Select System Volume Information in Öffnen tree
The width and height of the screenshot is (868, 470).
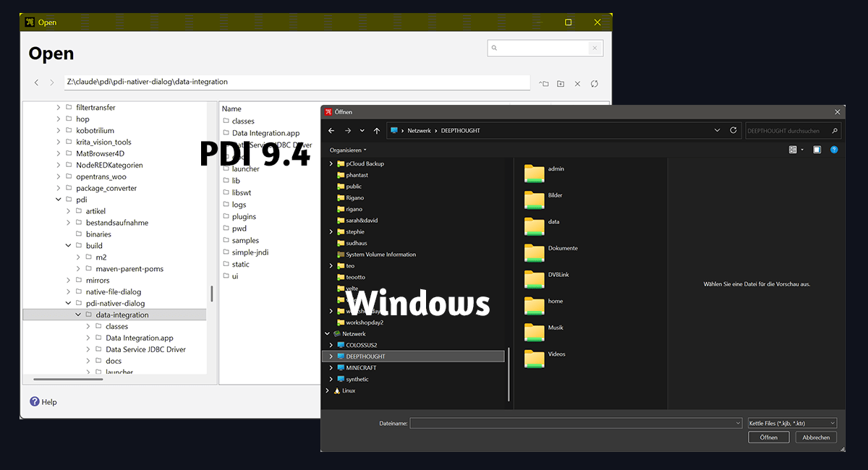point(380,255)
